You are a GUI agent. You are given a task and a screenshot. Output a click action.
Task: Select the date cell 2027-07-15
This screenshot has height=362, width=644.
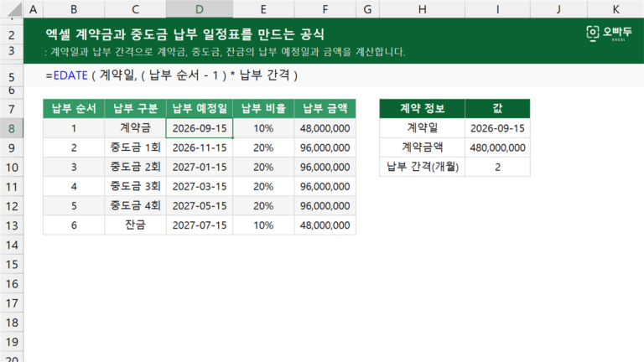click(x=200, y=225)
